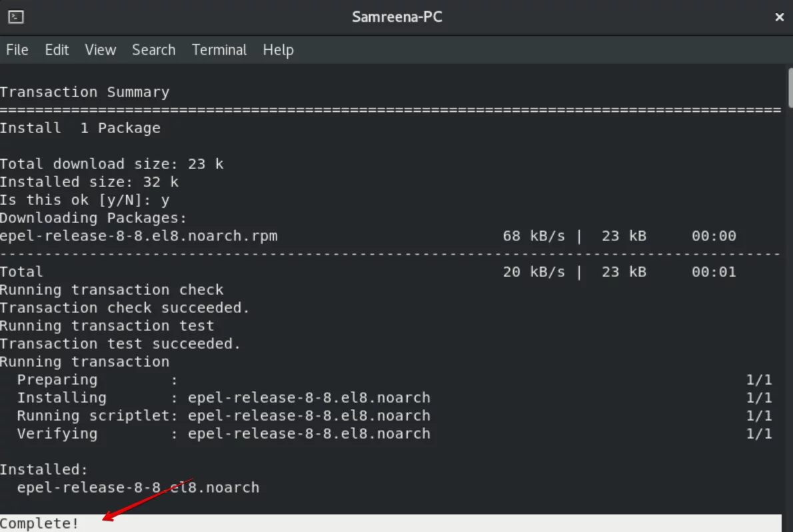
Task: Click the 'Running scriptlet' step label
Action: pyautogui.click(x=93, y=415)
